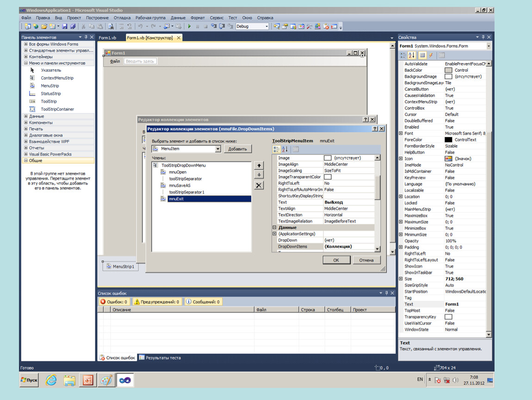The height and width of the screenshot is (400, 532).
Task: Click the ForeColor black swatch
Action: click(448, 139)
